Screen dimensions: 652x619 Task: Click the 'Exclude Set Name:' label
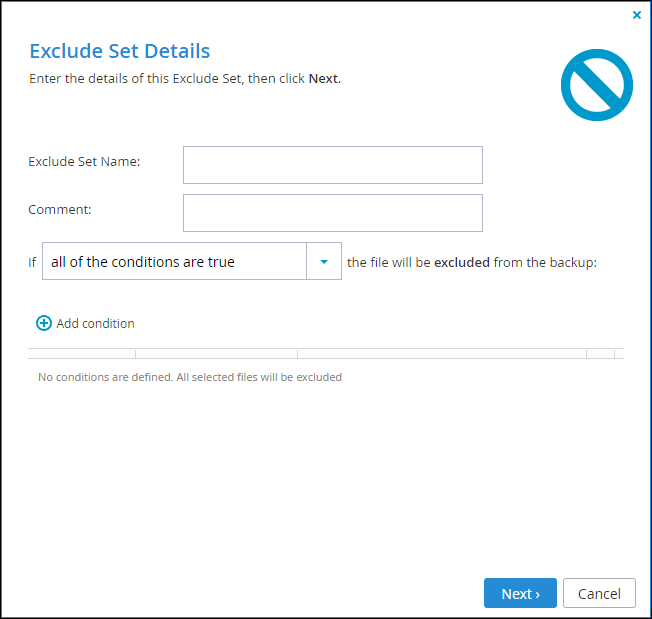84,161
